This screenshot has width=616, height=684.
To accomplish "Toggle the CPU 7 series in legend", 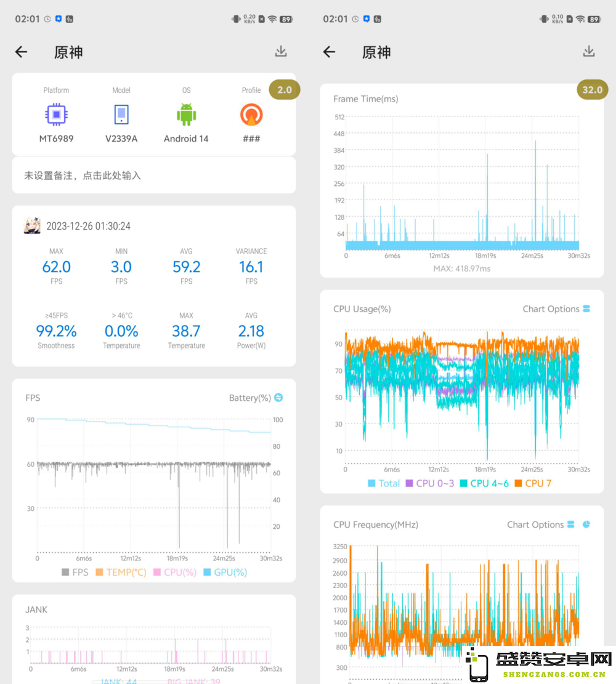I will point(533,483).
